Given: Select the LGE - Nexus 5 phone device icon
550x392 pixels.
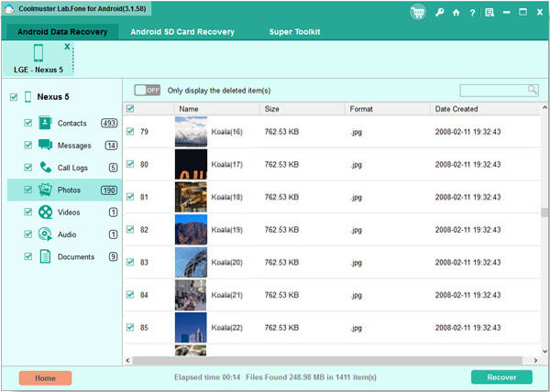Looking at the screenshot, I should coord(38,53).
